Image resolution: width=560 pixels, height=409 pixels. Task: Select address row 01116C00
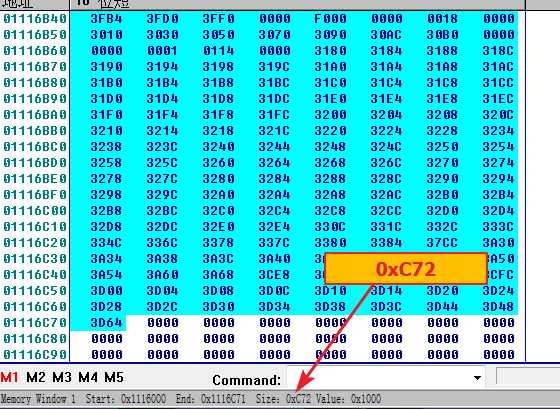point(35,211)
